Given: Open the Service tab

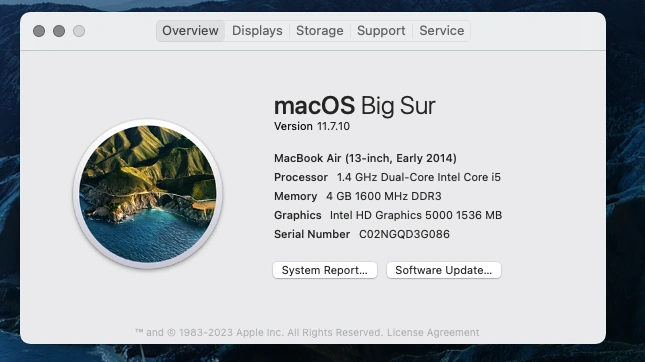Looking at the screenshot, I should [x=441, y=31].
